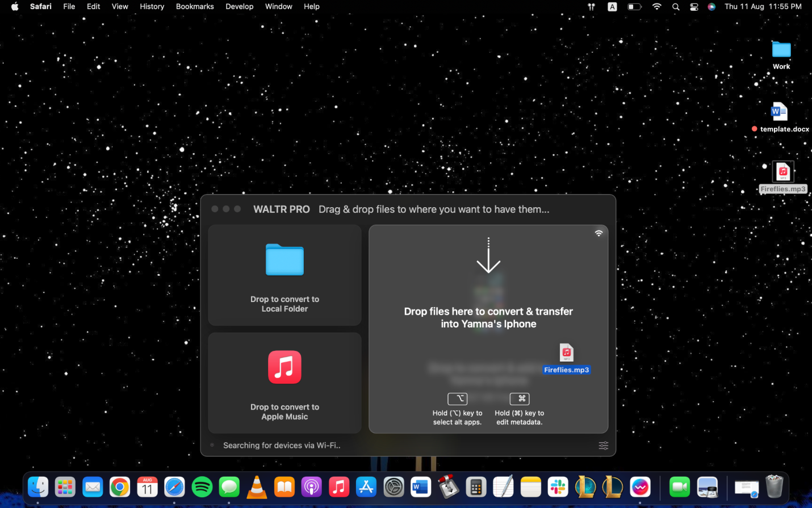Click the WALTR PRO icon in the Dock

coord(640,487)
